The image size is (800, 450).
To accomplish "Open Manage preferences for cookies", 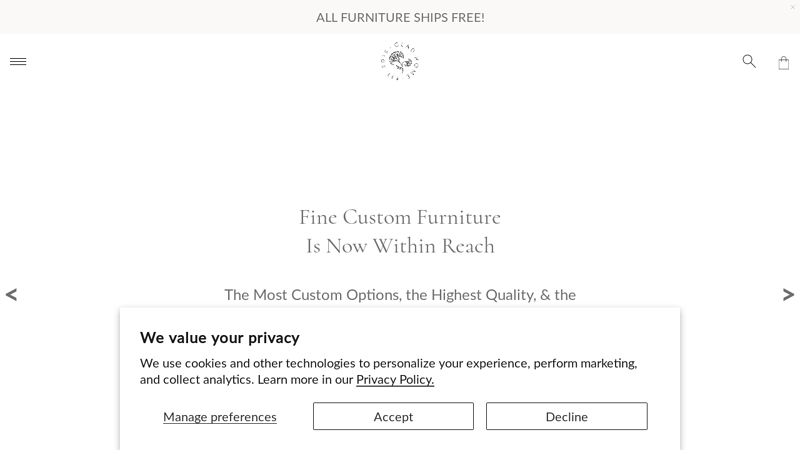I will [220, 417].
